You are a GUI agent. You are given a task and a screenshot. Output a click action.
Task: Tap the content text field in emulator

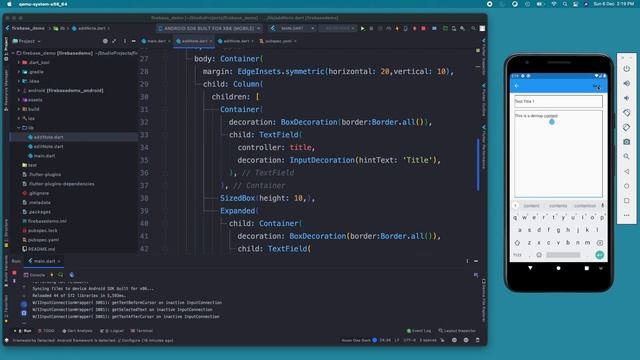558,154
